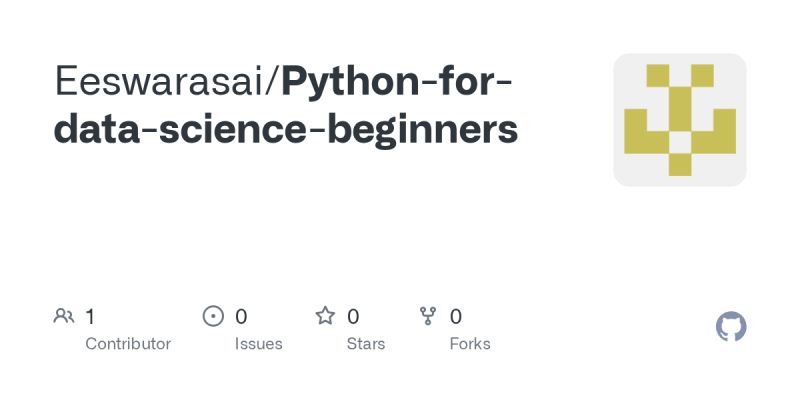Click the '0' count above Issues
This screenshot has height=400, width=800.
click(x=241, y=317)
